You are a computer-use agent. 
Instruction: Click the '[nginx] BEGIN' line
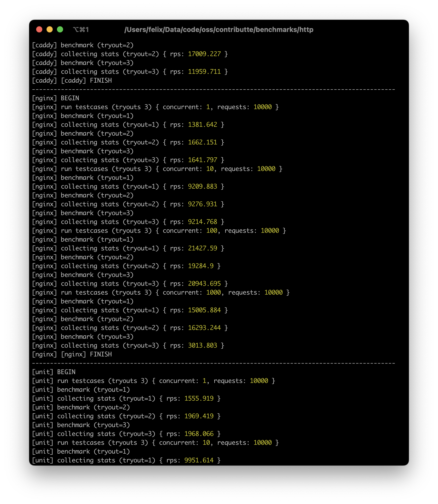coord(56,98)
